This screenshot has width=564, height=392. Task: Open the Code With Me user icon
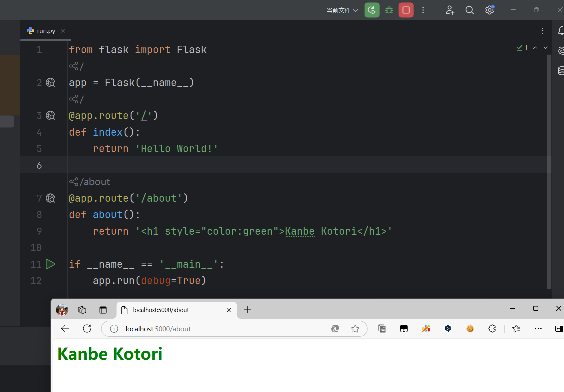pyautogui.click(x=450, y=10)
